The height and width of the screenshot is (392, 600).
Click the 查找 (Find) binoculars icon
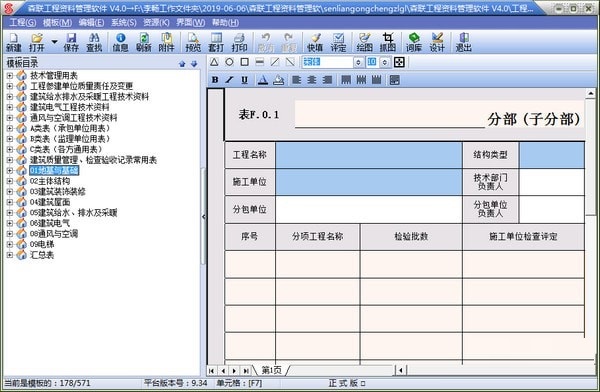point(94,42)
